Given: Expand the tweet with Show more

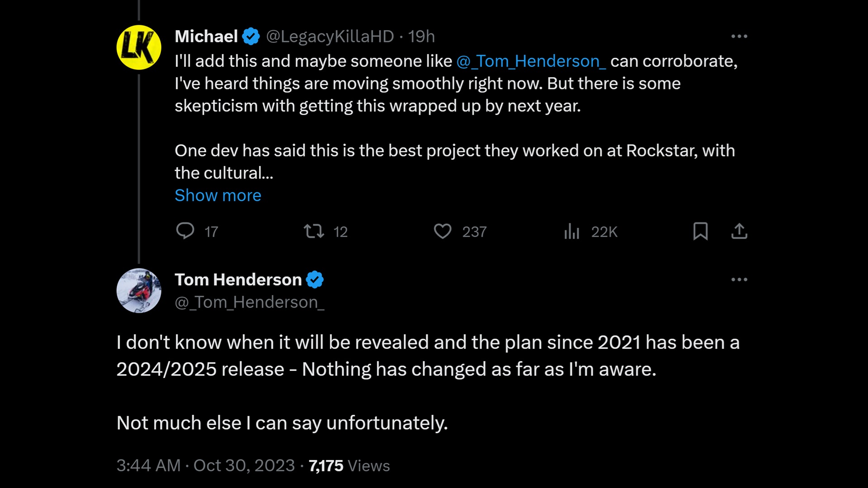Looking at the screenshot, I should click(x=218, y=195).
